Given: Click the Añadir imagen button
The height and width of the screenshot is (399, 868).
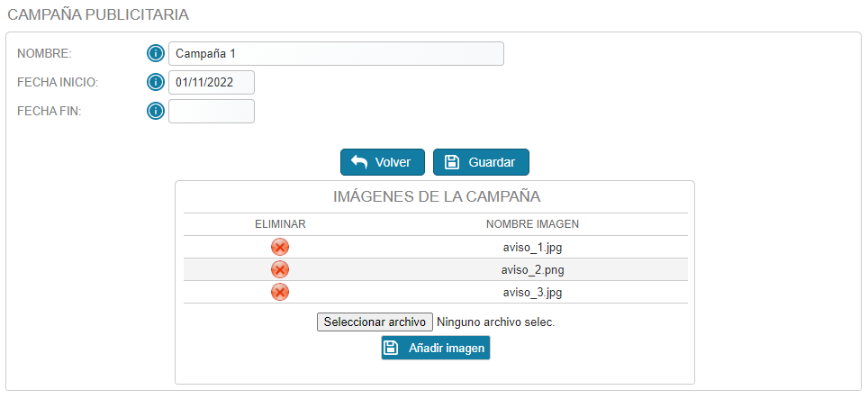Looking at the screenshot, I should point(436,348).
